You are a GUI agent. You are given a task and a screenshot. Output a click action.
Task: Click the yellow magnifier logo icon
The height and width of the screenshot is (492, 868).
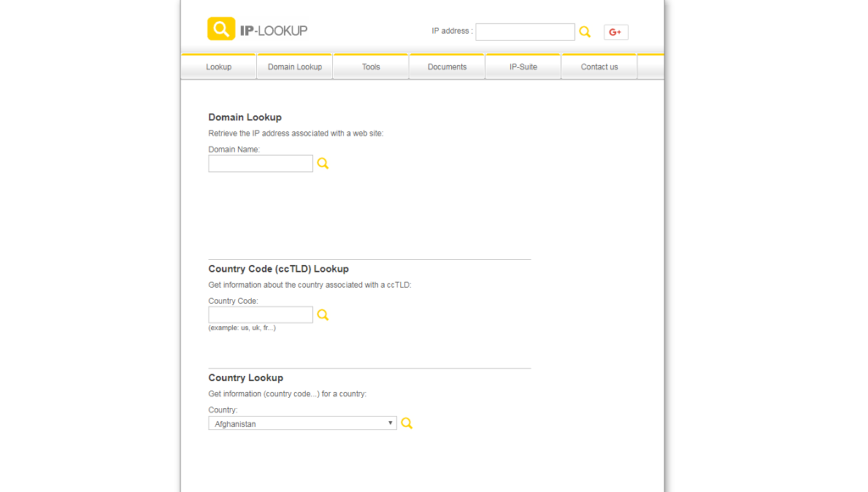coord(221,29)
